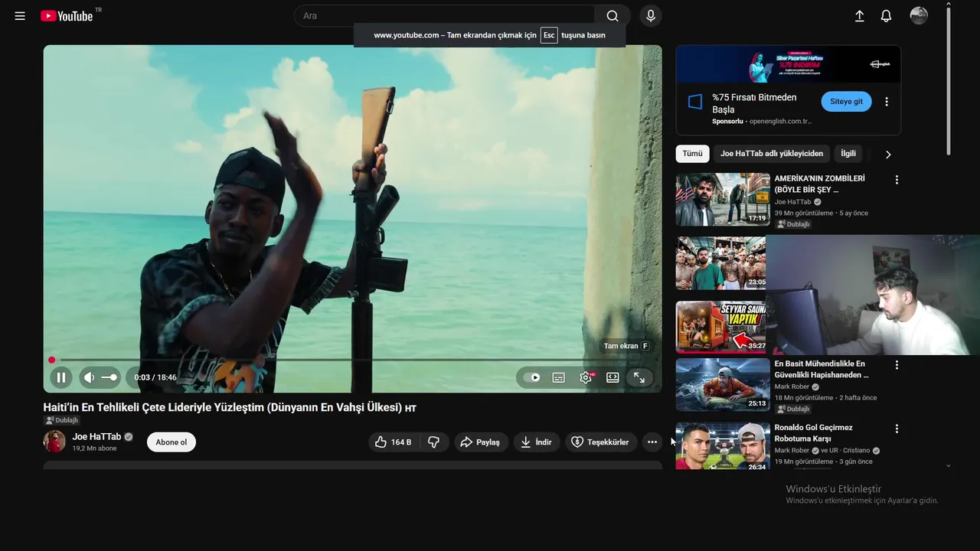Open options for Ronaldo video
980x551 pixels.
[897, 429]
